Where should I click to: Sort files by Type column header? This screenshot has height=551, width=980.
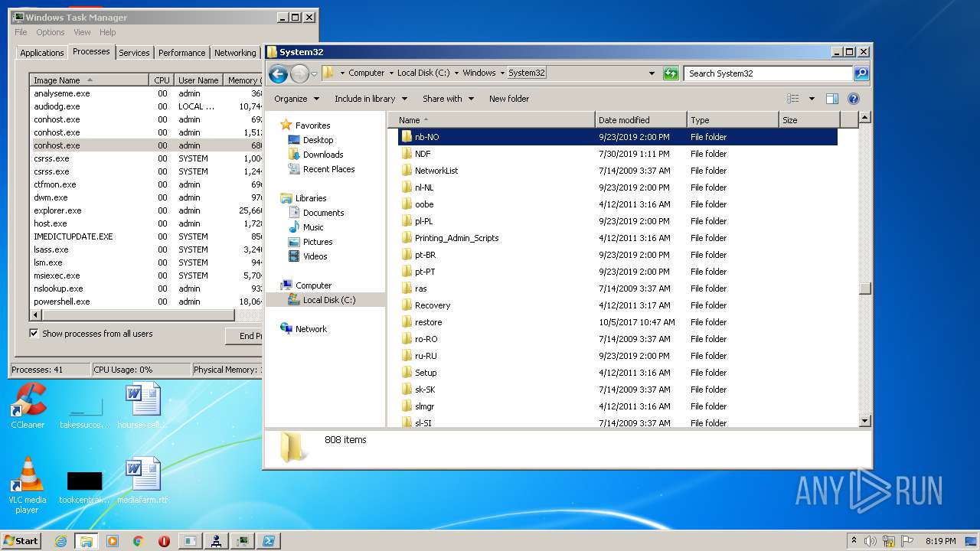(733, 120)
